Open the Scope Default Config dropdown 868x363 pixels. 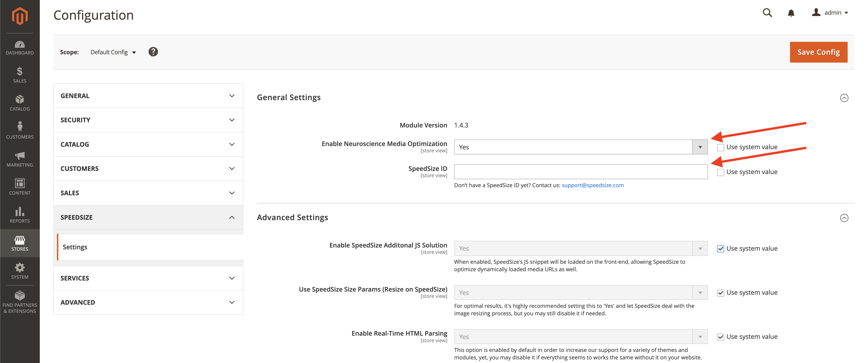tap(113, 52)
